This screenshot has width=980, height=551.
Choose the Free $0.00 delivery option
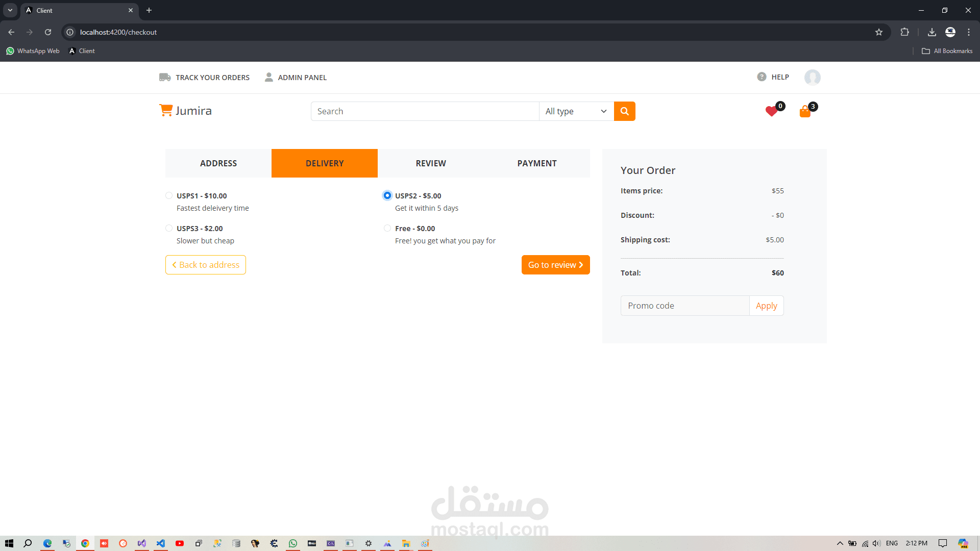tap(387, 229)
